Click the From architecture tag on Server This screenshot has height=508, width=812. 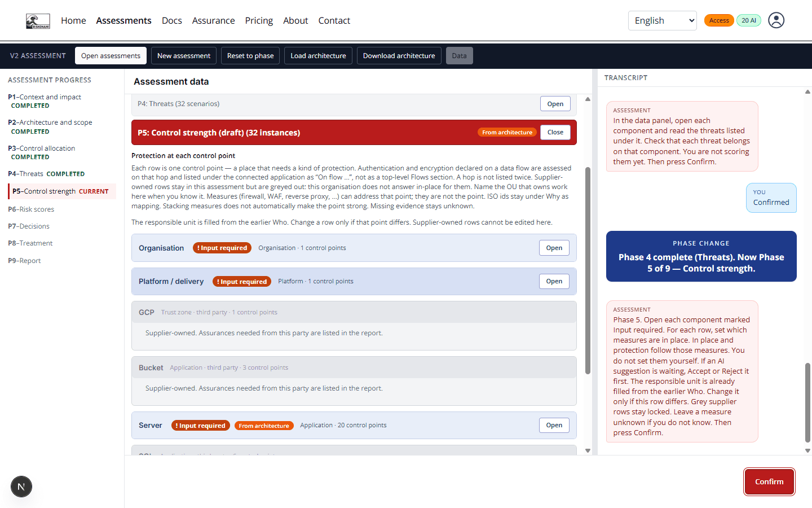(264, 426)
